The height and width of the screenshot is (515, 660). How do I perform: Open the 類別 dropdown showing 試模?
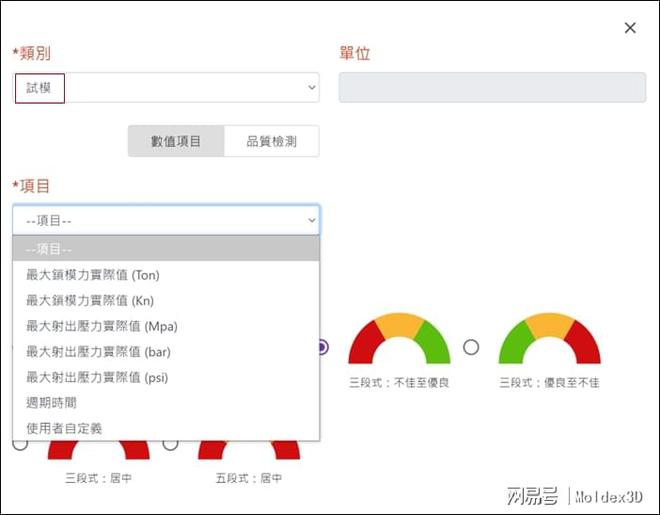(166, 88)
